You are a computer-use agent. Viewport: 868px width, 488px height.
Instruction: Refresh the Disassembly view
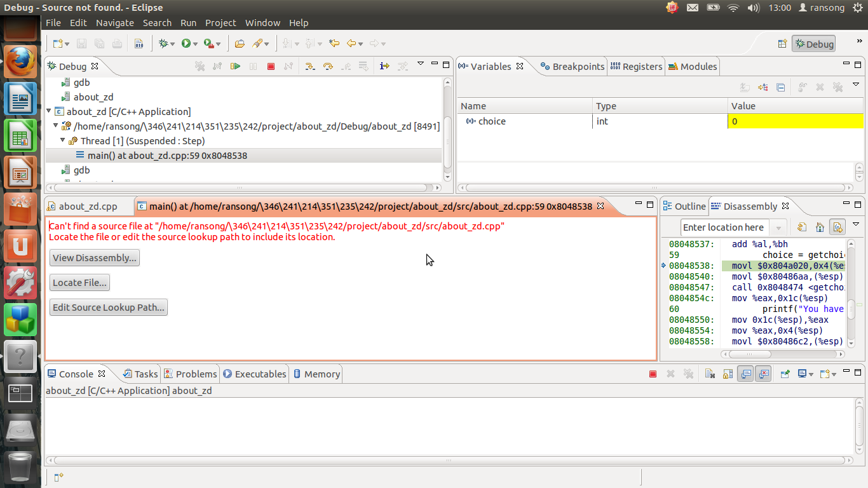pos(802,227)
